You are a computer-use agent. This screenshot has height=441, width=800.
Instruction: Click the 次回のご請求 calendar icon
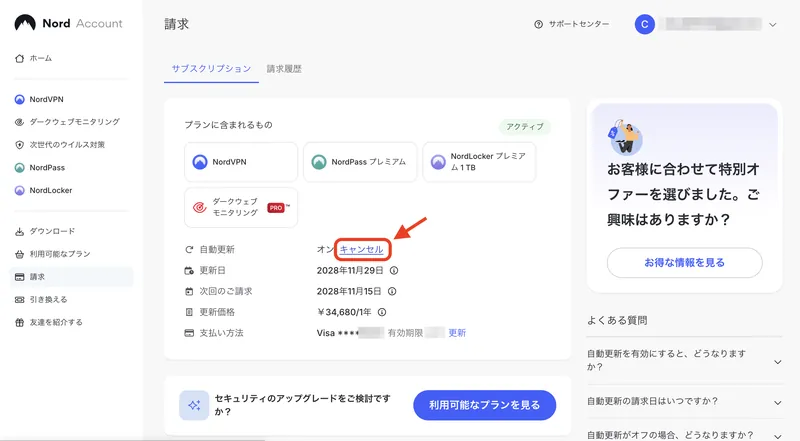click(189, 291)
